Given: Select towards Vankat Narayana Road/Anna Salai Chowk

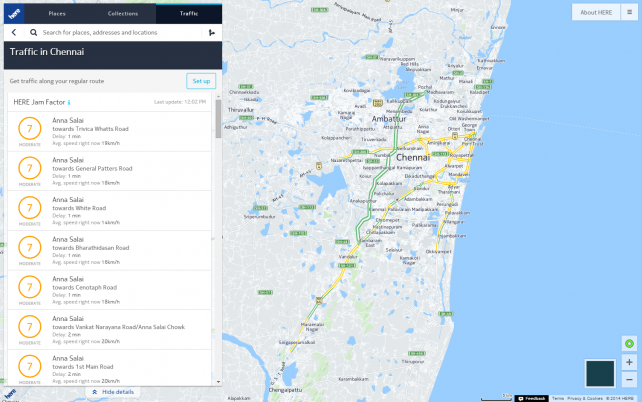Looking at the screenshot, I should (109, 330).
